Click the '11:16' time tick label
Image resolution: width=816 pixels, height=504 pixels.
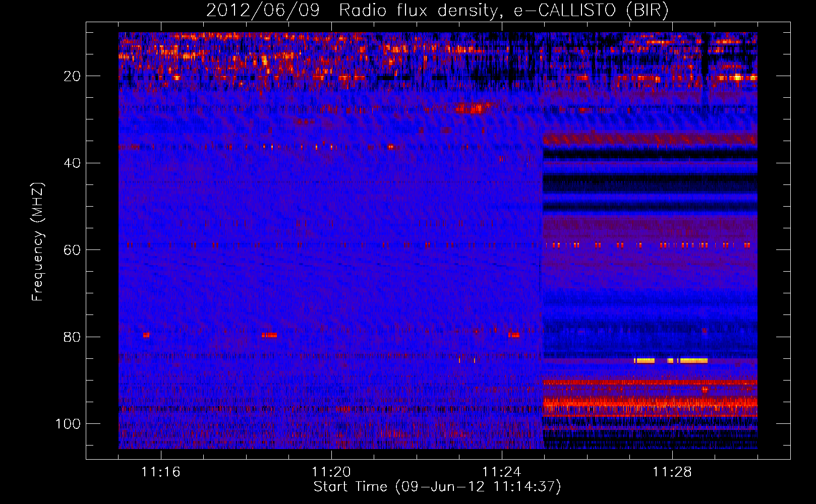tap(161, 472)
